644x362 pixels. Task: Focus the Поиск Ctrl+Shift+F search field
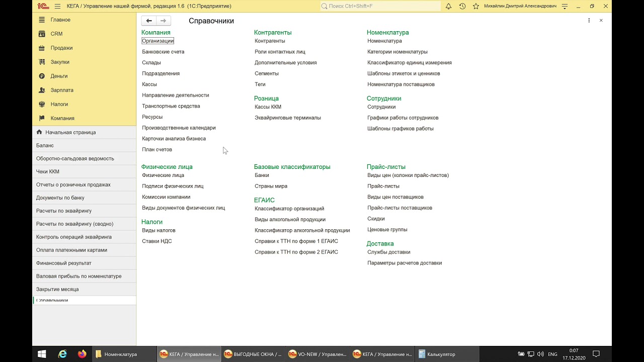pyautogui.click(x=380, y=6)
